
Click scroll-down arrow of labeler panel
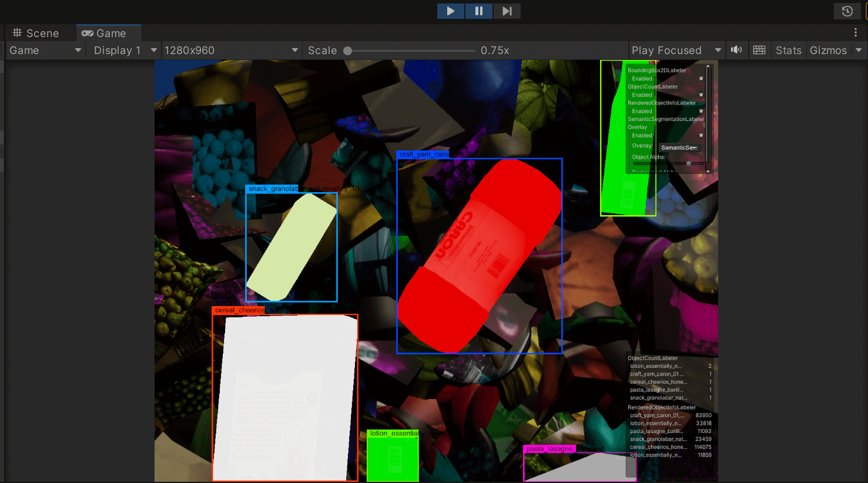(708, 171)
